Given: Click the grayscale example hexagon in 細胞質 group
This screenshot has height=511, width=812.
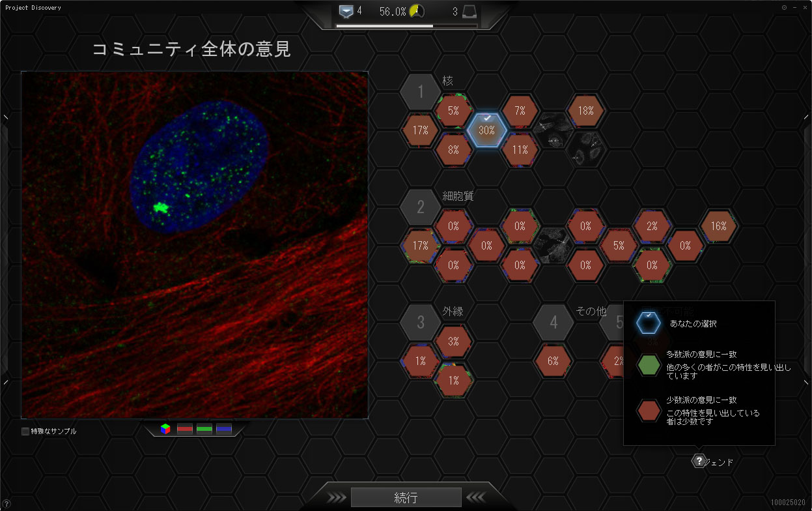Looking at the screenshot, I should (553, 246).
